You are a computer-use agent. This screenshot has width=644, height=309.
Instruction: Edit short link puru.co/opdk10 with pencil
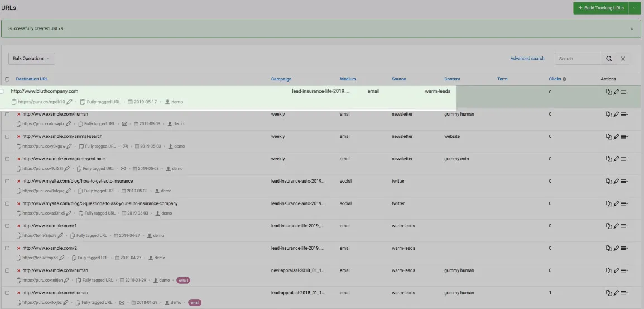70,102
